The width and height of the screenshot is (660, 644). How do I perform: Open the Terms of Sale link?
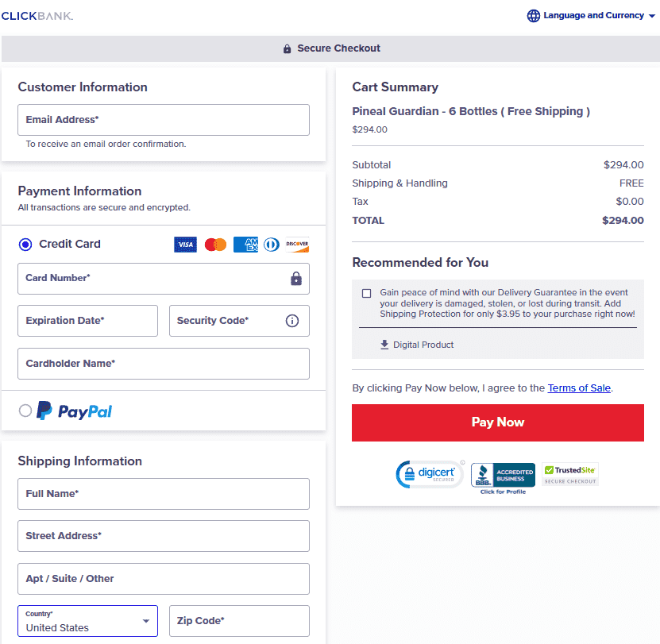[579, 388]
